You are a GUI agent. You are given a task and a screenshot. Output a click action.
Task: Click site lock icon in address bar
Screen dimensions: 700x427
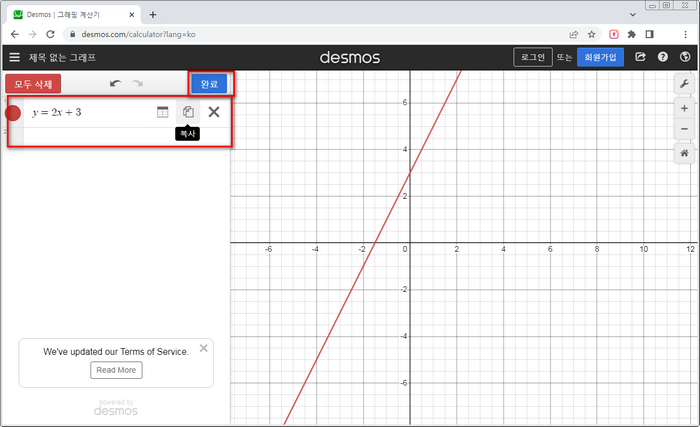pos(73,34)
